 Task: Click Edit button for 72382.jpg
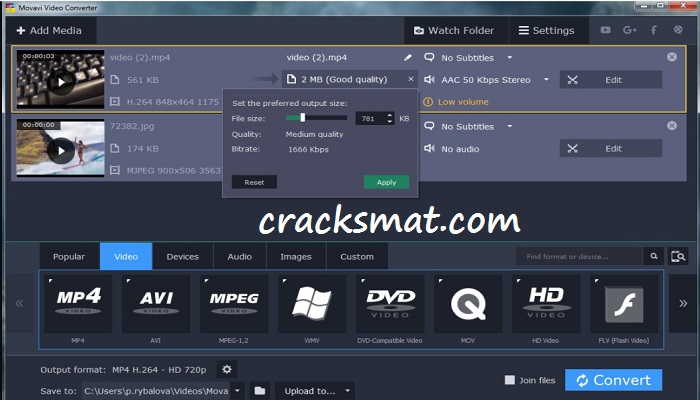[611, 149]
